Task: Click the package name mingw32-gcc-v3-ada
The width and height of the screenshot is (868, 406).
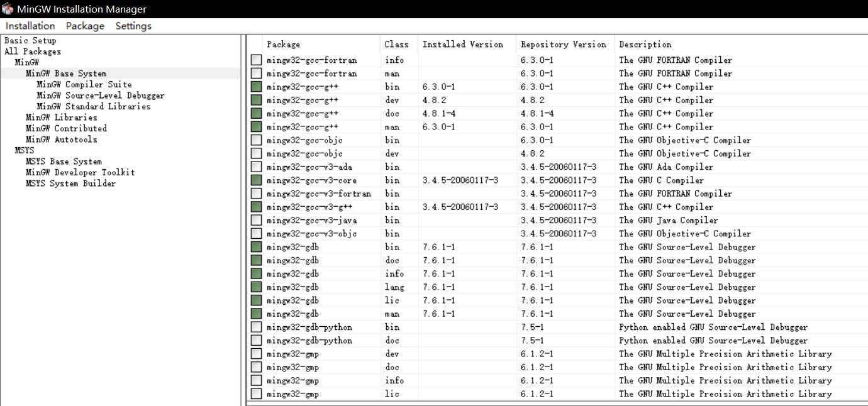Action: point(309,167)
